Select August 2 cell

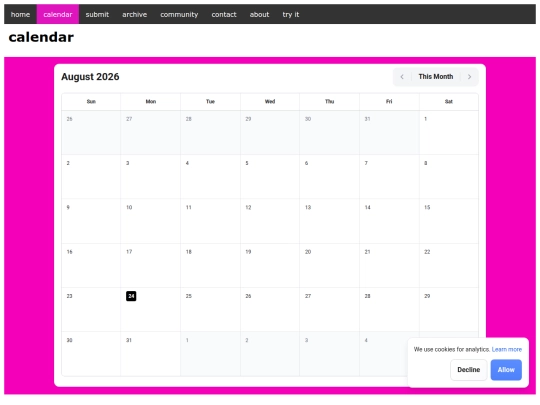[x=91, y=177]
